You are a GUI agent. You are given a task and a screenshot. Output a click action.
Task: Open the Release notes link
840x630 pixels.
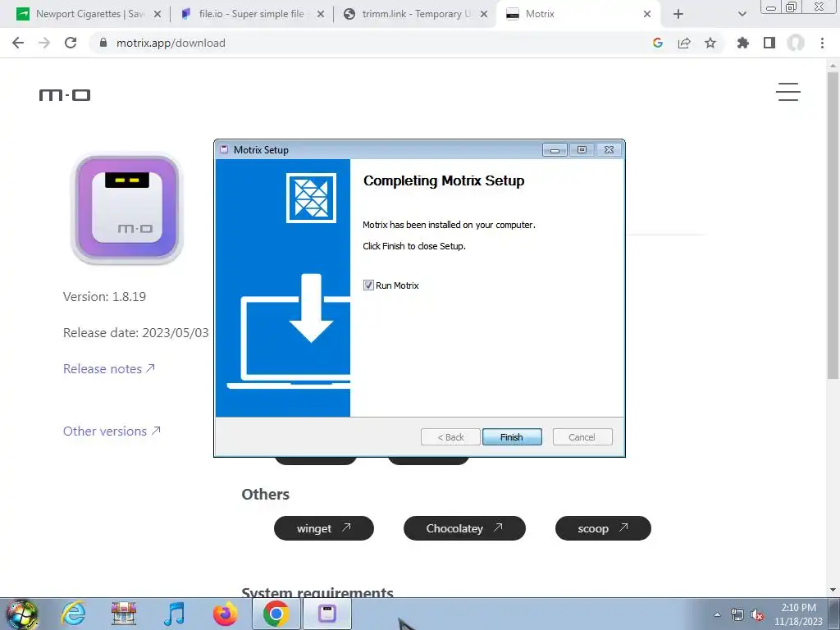109,368
